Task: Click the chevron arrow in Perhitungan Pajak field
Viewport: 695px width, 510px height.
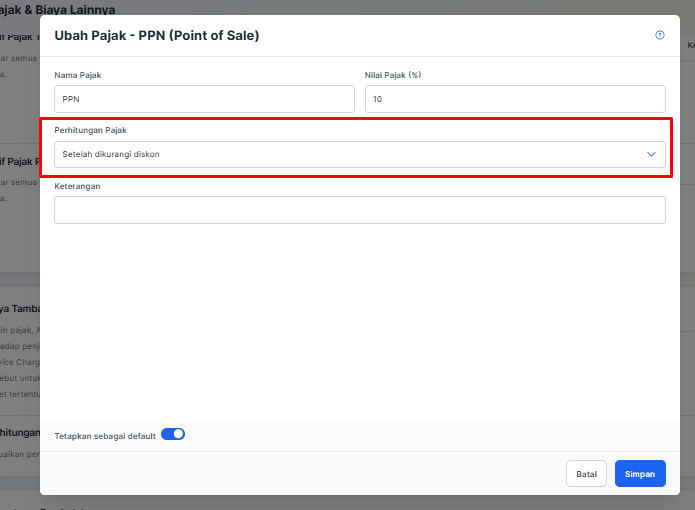Action: click(651, 154)
